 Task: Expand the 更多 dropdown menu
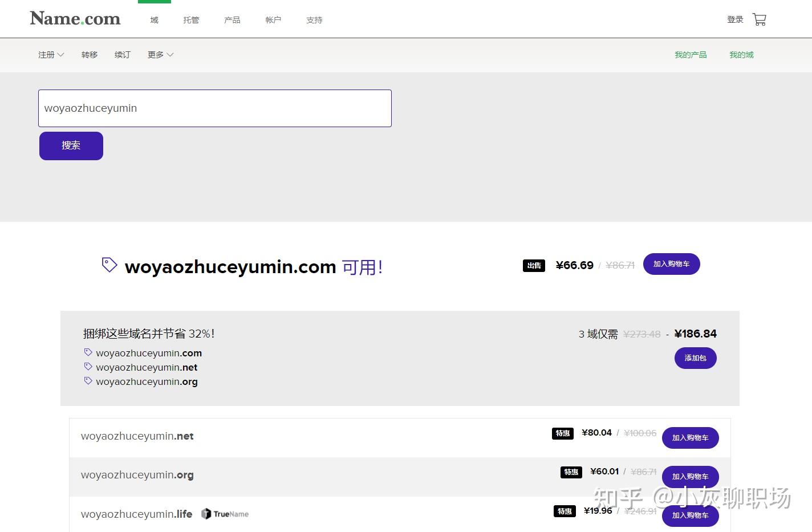coord(160,54)
